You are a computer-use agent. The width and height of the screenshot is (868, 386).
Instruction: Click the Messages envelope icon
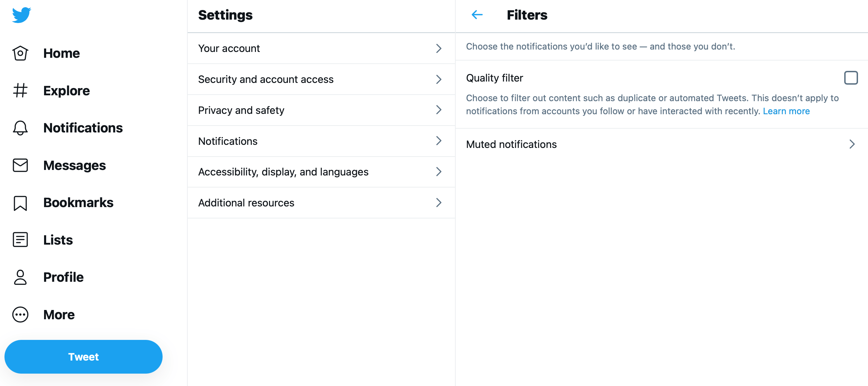click(x=20, y=165)
